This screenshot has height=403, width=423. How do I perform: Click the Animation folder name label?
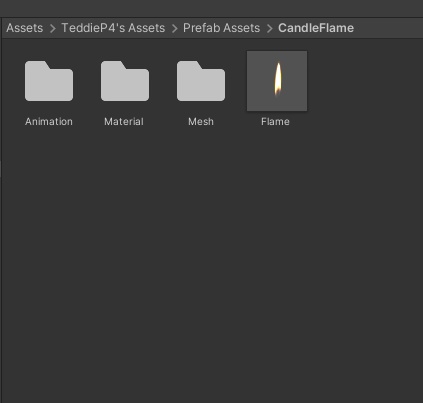49,122
